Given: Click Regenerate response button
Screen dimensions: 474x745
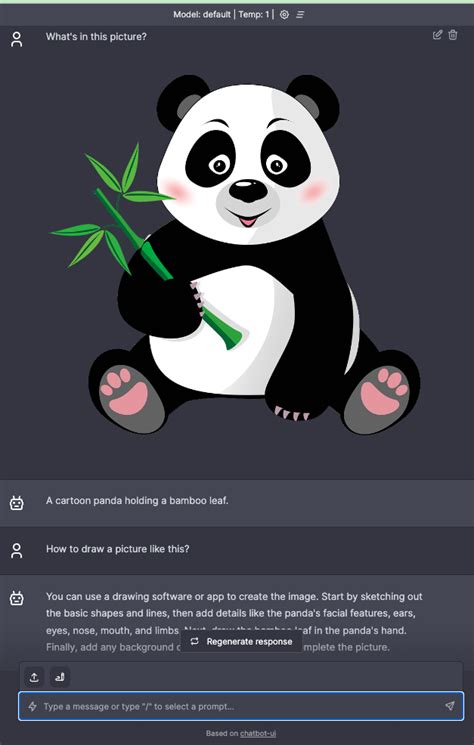Looking at the screenshot, I should (x=241, y=641).
